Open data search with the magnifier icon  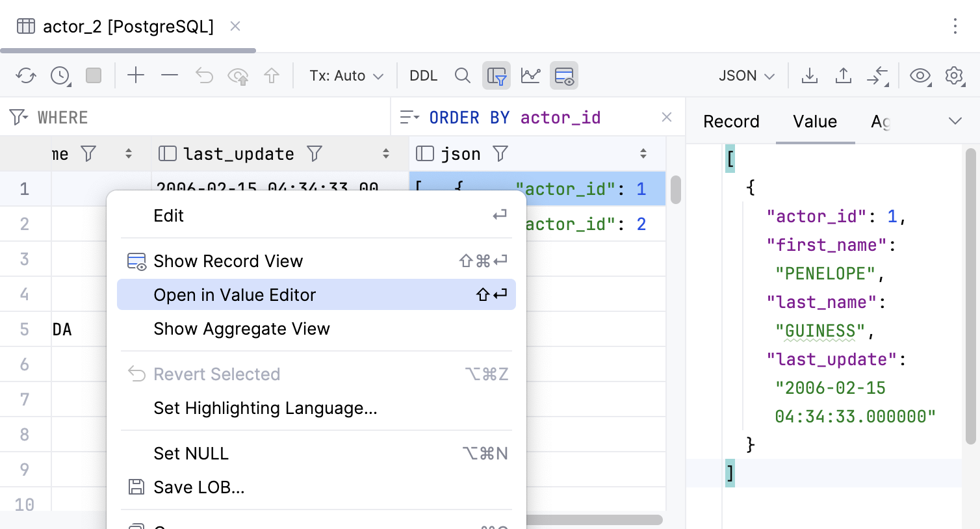coord(463,75)
